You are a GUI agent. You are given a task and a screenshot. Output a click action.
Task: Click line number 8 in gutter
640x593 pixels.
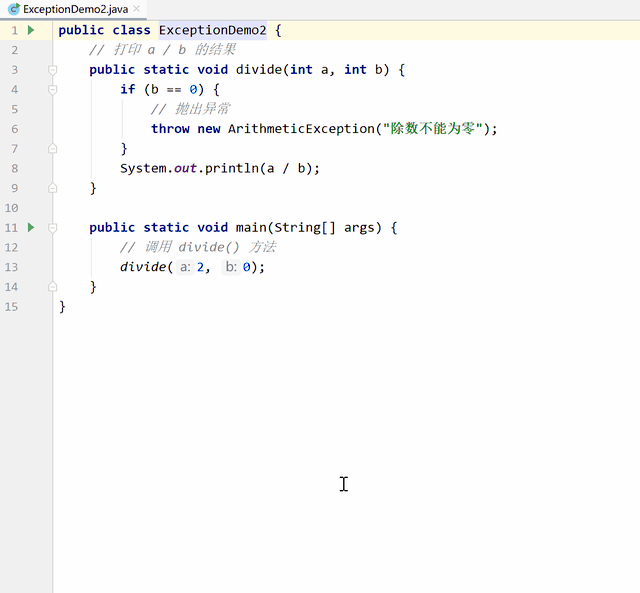pos(14,169)
